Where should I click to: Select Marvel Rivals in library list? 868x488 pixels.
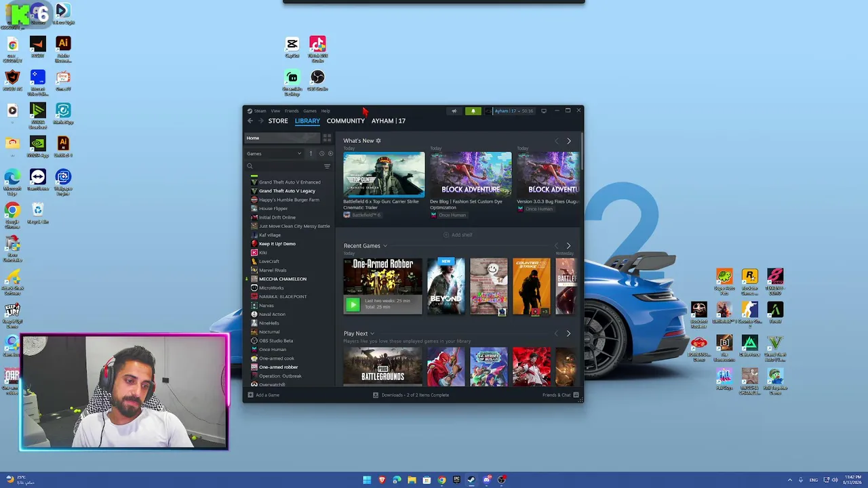pyautogui.click(x=272, y=270)
